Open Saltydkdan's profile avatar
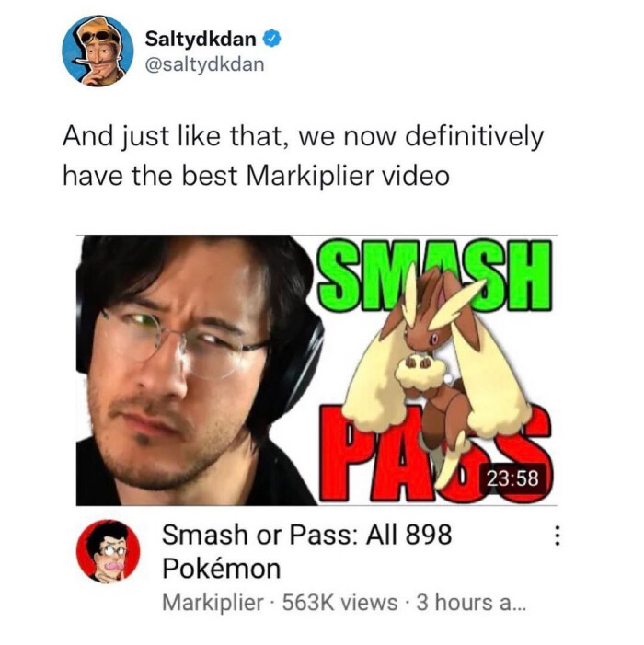The width and height of the screenshot is (644, 645). click(98, 51)
